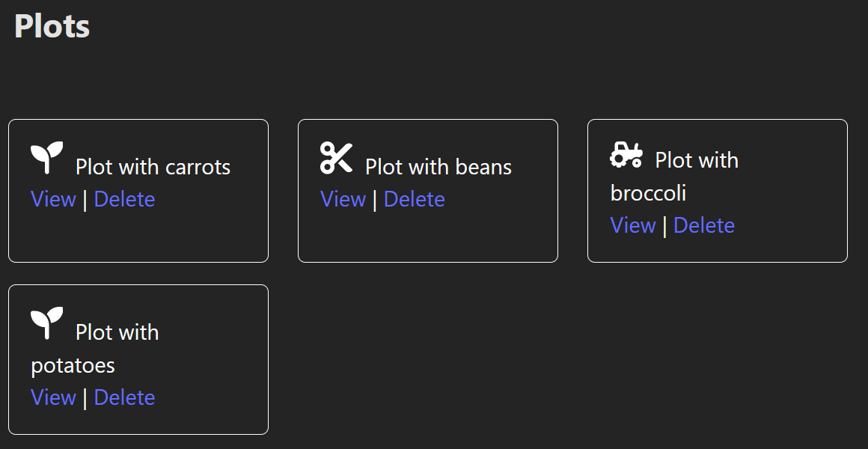View the plot with potatoes
Viewport: 868px width, 449px height.
tap(53, 397)
